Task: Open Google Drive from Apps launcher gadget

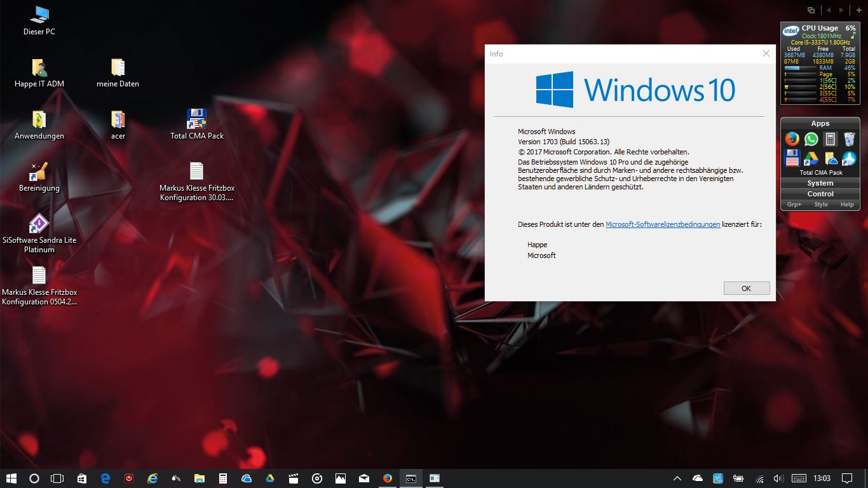Action: 811,158
